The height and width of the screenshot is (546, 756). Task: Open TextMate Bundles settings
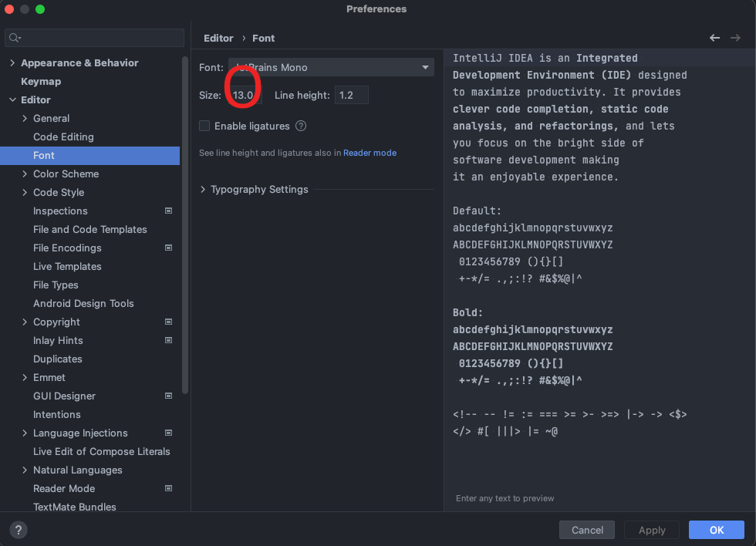click(75, 507)
